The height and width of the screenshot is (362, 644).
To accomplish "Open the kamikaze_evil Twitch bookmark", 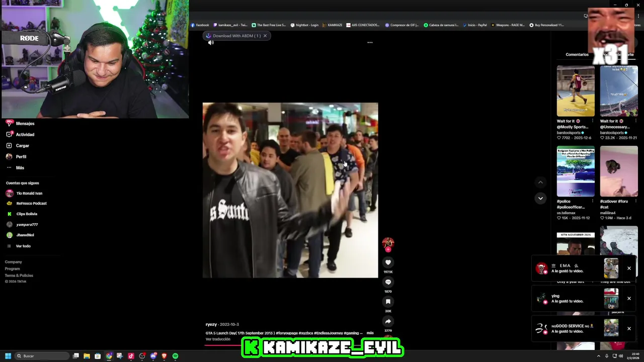I will click(x=230, y=25).
